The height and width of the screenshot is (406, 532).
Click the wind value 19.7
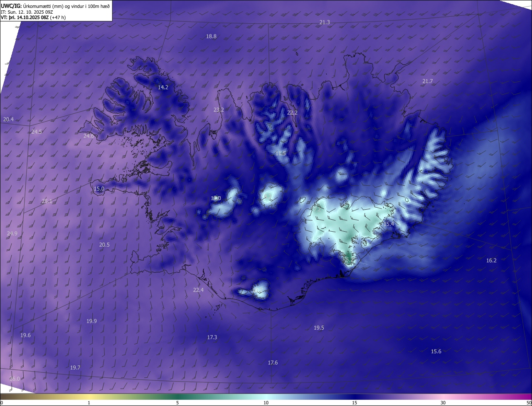[x=75, y=367]
